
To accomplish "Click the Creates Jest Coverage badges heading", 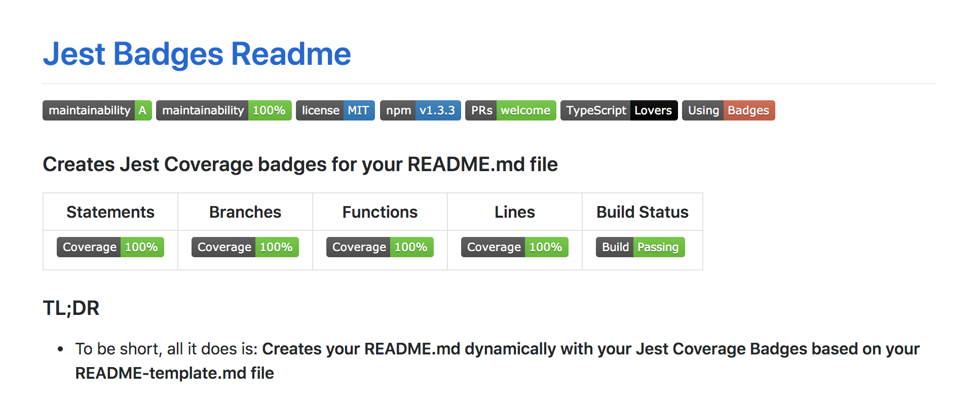I will (300, 165).
